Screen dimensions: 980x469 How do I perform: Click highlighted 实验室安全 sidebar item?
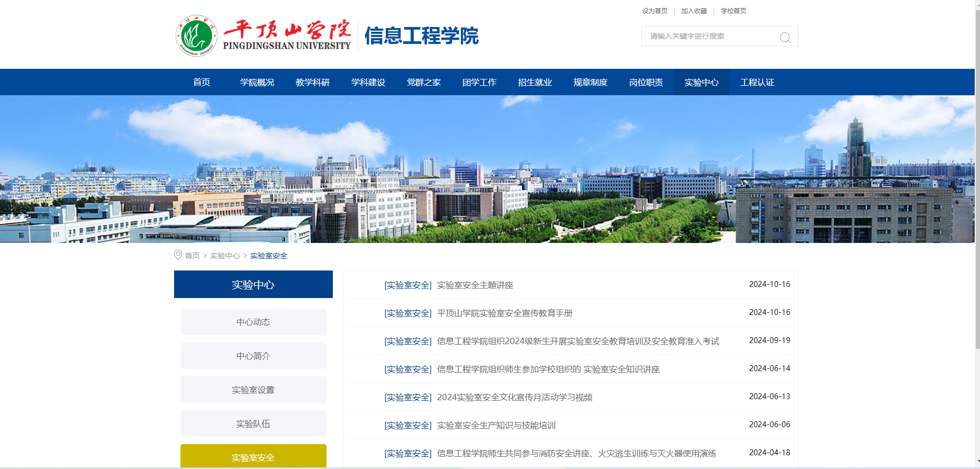click(x=253, y=456)
